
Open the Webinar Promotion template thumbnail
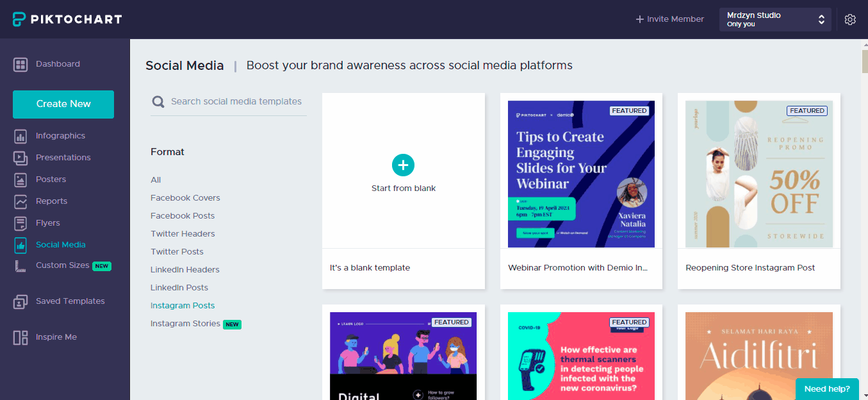point(581,174)
